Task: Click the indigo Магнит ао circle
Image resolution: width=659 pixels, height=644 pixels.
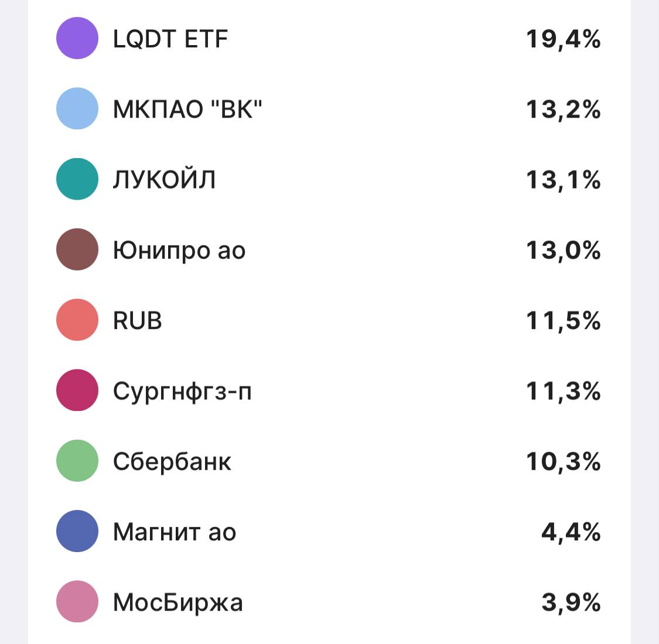Action: (77, 532)
